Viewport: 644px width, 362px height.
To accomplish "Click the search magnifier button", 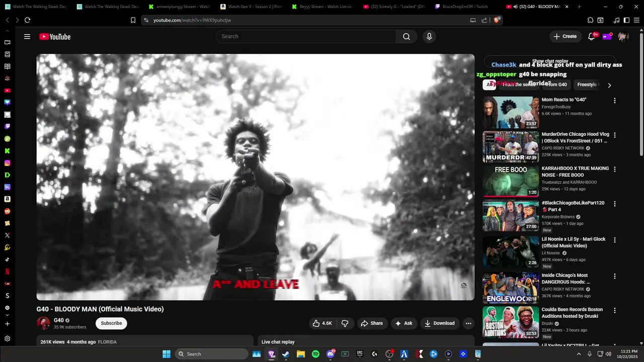I will (406, 36).
